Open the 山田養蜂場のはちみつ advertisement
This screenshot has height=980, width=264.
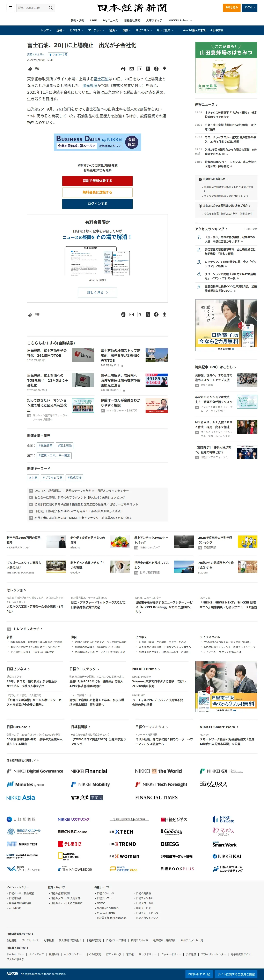coord(226,67)
